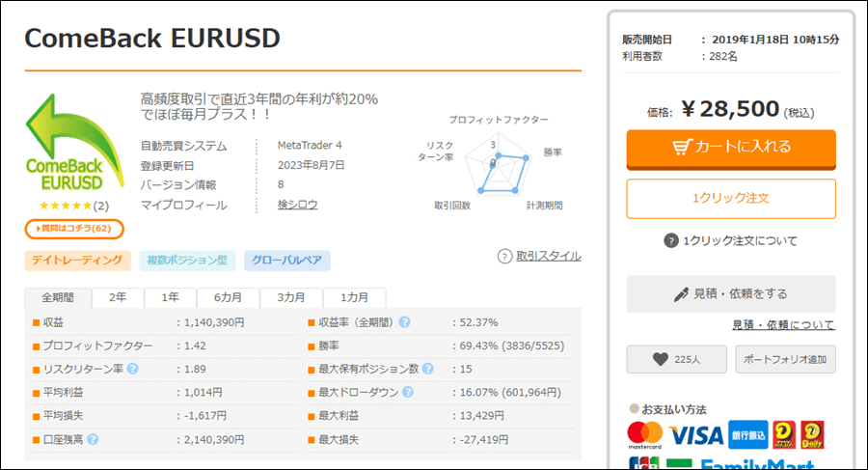Click the five-star rating icons
868x470 pixels.
66,206
